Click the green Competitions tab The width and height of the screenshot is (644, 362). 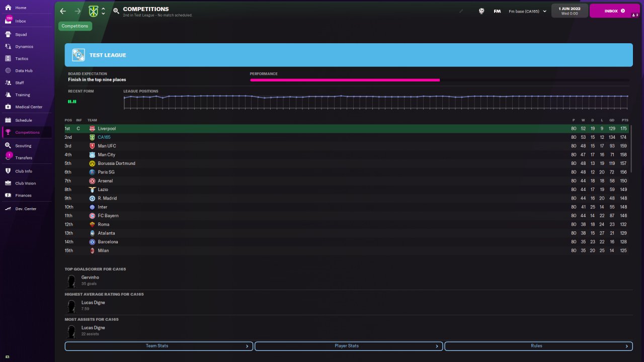pyautogui.click(x=75, y=26)
